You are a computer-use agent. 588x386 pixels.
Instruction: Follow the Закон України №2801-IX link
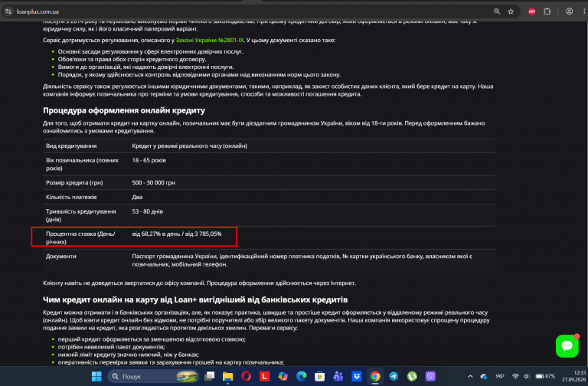click(x=210, y=40)
